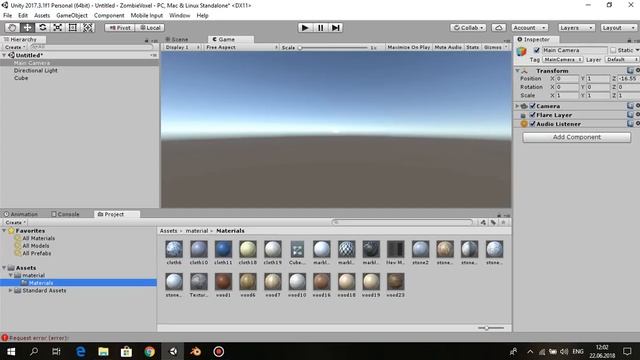Click the error icon in status bar
The image size is (640, 360).
4,338
